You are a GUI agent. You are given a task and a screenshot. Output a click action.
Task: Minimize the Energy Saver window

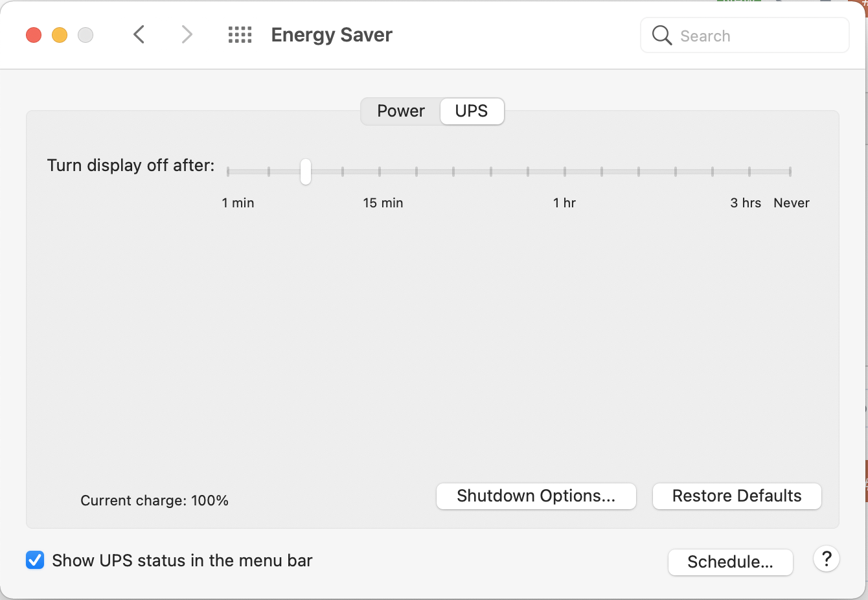point(60,35)
